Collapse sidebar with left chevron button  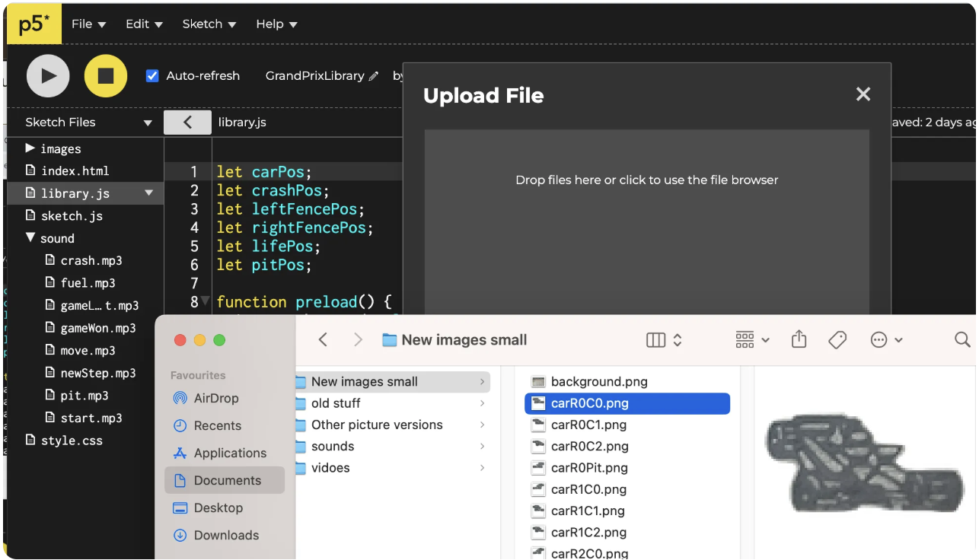click(x=187, y=122)
